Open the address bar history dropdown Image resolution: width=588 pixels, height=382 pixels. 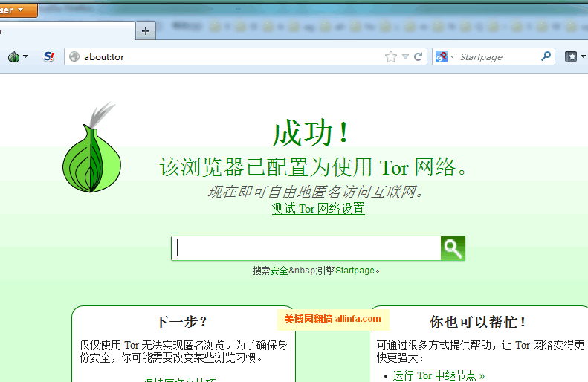pyautogui.click(x=405, y=57)
